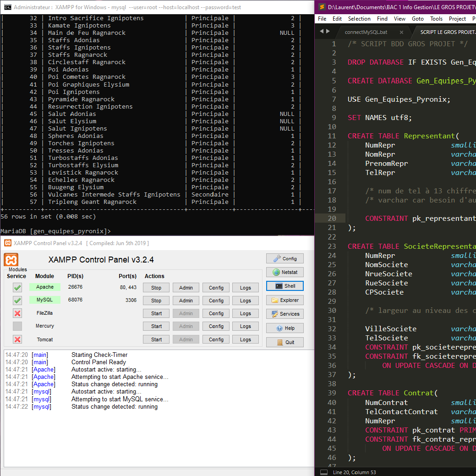This screenshot has height=476, width=476.
Task: Open the XAMPP Shell
Action: [285, 286]
